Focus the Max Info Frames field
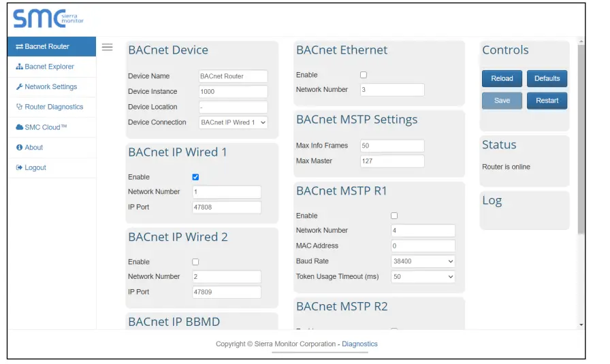Screen dimensions: 610x364 click(x=392, y=146)
